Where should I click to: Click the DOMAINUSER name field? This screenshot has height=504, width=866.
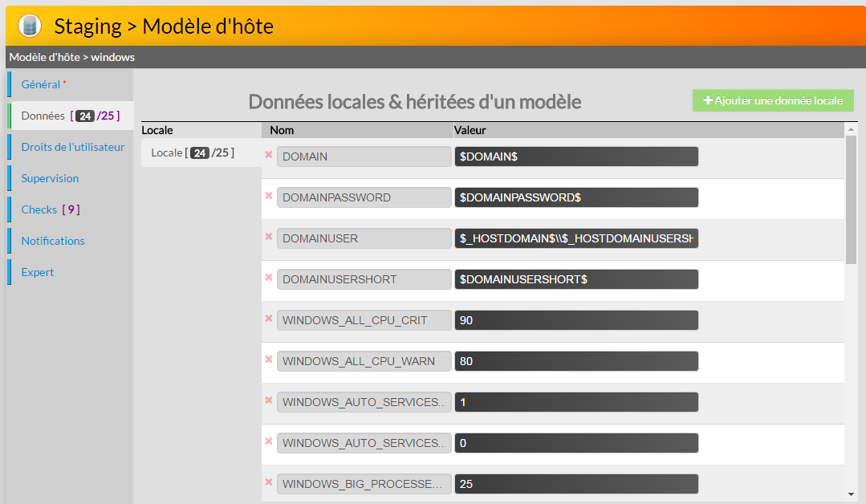coord(364,238)
